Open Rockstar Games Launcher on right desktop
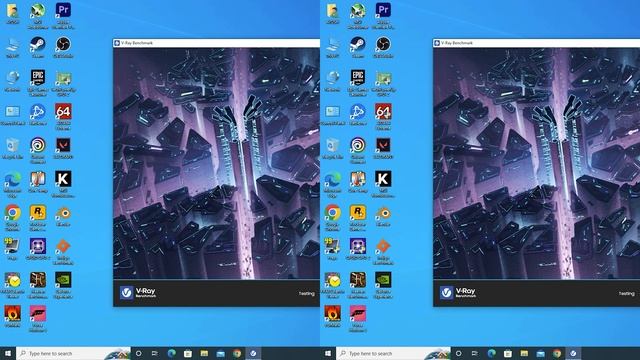 [358, 213]
